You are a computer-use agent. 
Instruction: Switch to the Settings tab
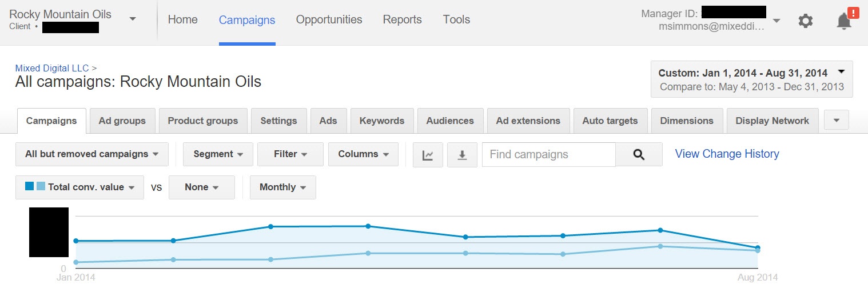278,121
